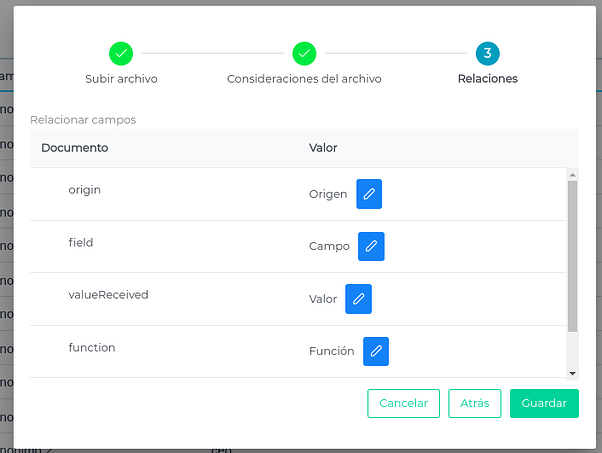Click the step 3 circle icon
Viewport: 602px width, 453px height.
point(487,54)
